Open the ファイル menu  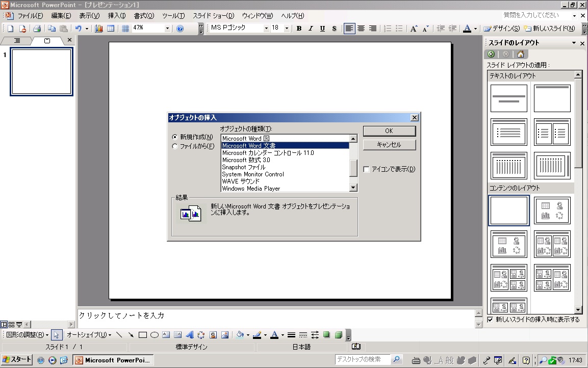pos(31,16)
